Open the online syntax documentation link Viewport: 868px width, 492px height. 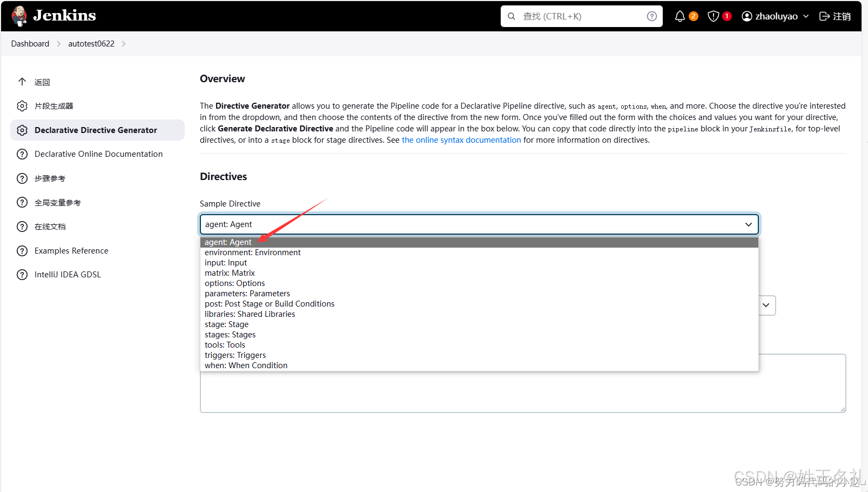[461, 140]
